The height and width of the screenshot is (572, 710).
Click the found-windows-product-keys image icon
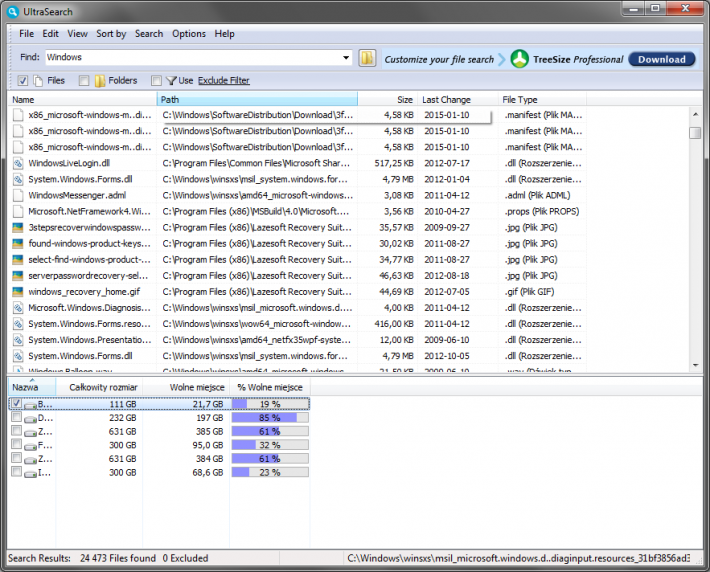18,244
